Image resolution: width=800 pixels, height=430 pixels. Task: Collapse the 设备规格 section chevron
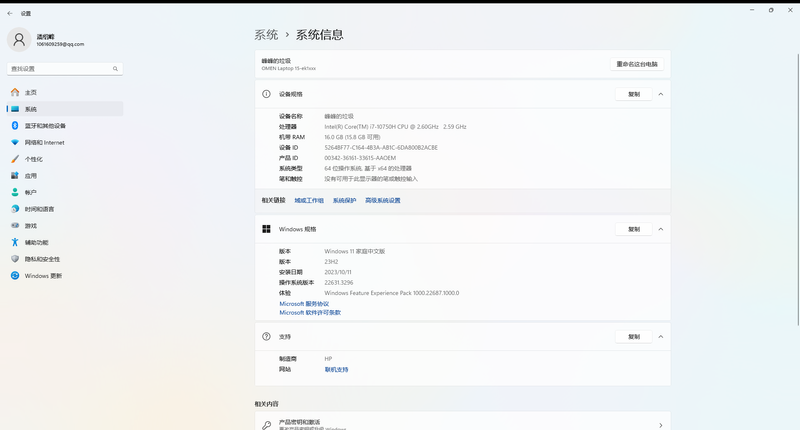(x=660, y=94)
